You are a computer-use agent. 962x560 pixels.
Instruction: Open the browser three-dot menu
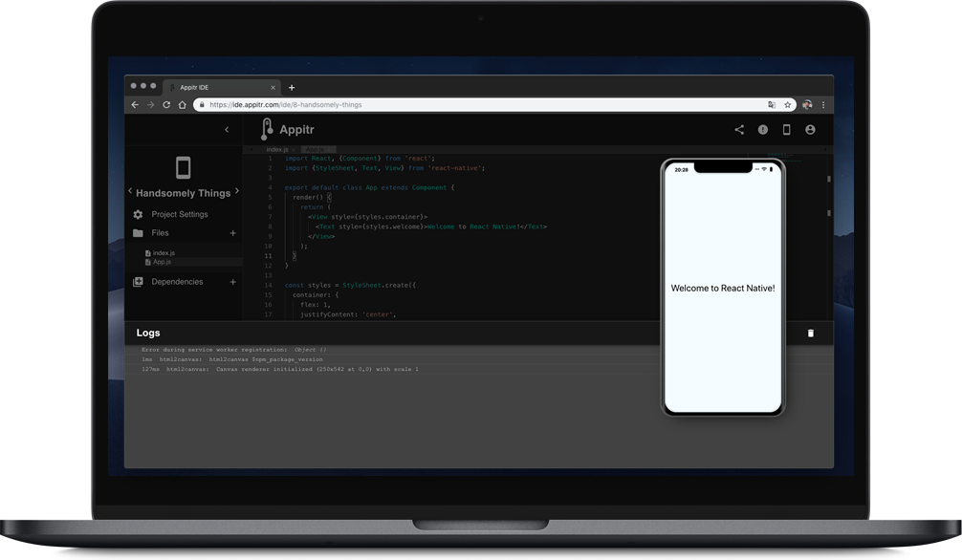823,105
